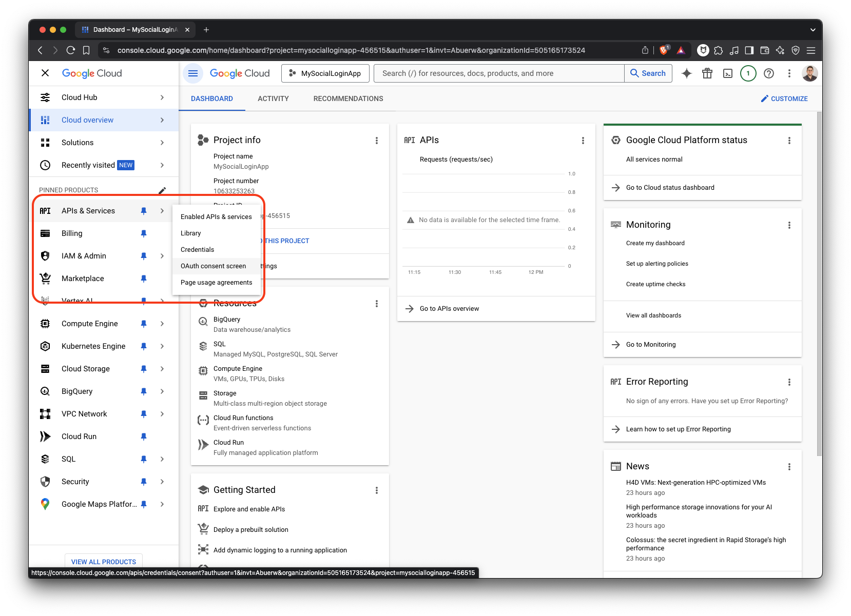Open Monitoring card options menu
This screenshot has width=851, height=616.
[789, 225]
